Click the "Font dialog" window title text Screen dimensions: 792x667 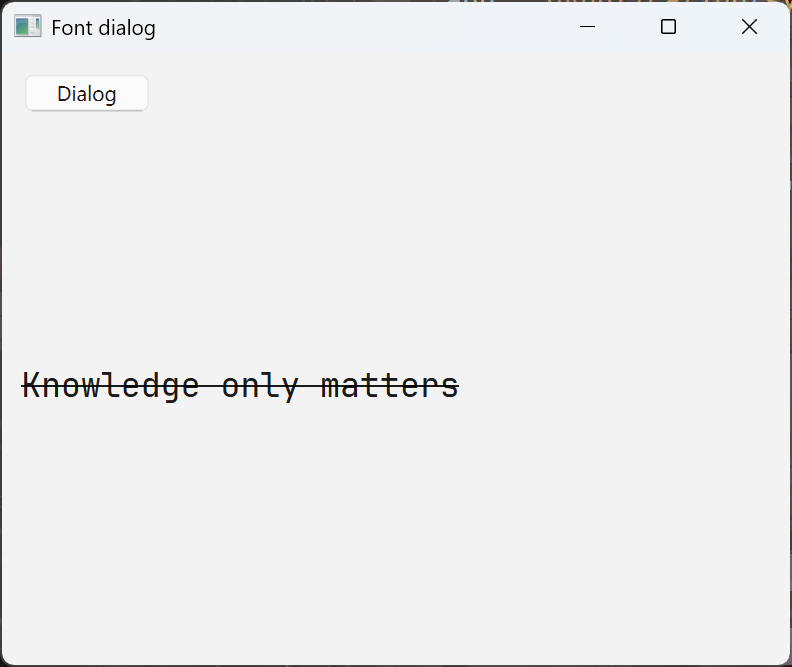tap(103, 28)
